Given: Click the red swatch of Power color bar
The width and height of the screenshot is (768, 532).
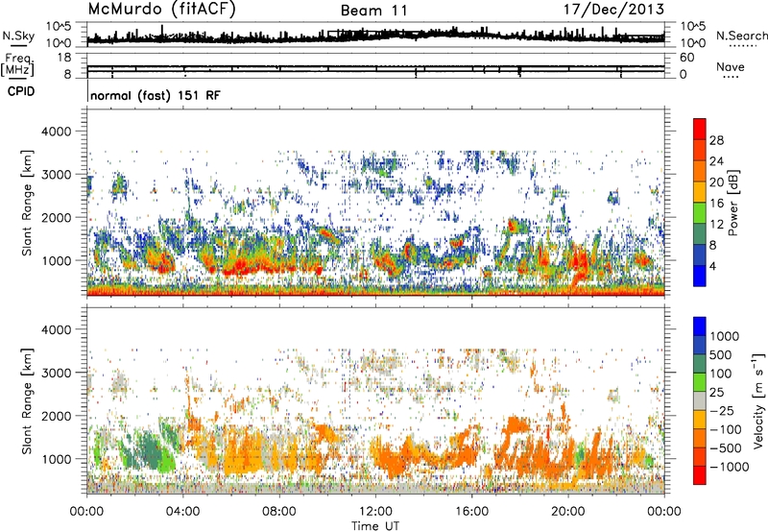Looking at the screenshot, I should [700, 129].
